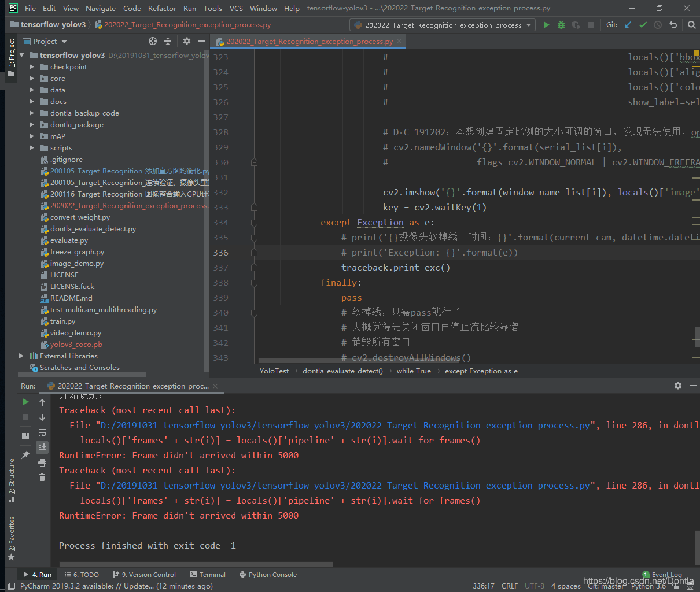The height and width of the screenshot is (592, 700).
Task: Update project from Git blue arrow
Action: point(628,25)
